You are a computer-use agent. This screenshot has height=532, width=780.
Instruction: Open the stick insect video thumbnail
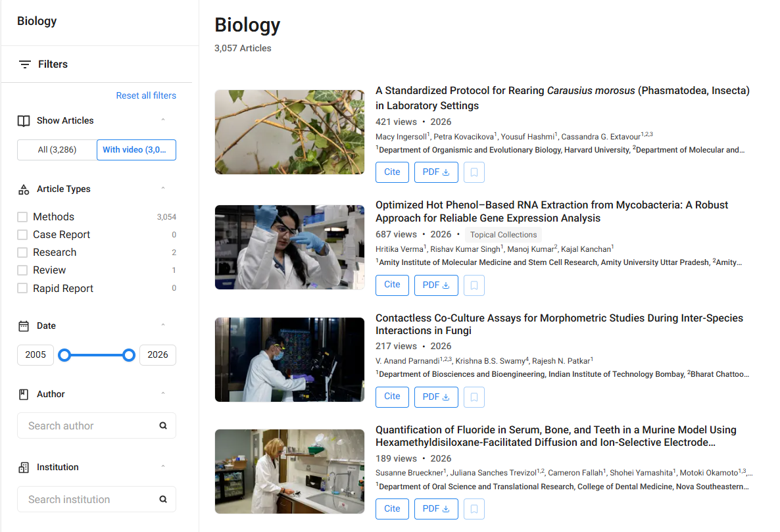pos(289,132)
